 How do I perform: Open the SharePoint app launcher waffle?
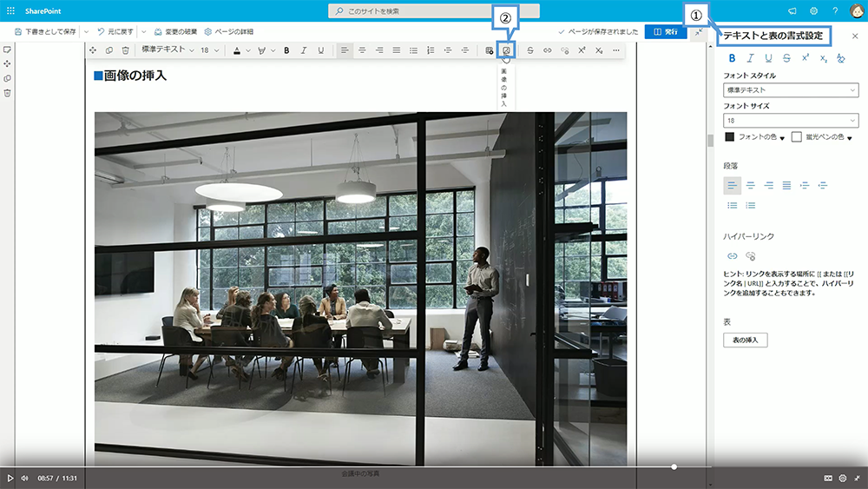(x=10, y=10)
